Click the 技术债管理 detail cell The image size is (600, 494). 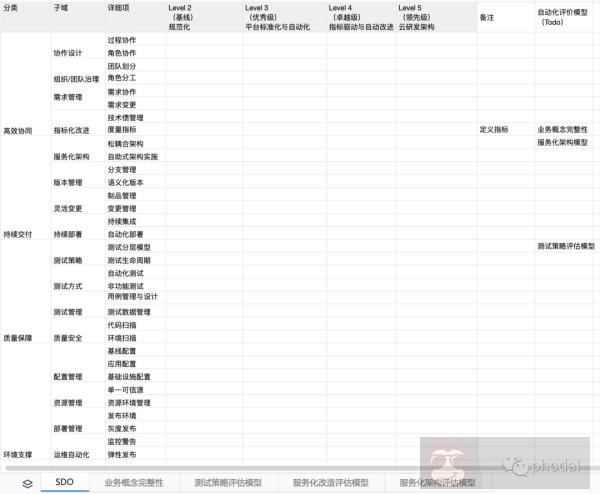[x=135, y=117]
